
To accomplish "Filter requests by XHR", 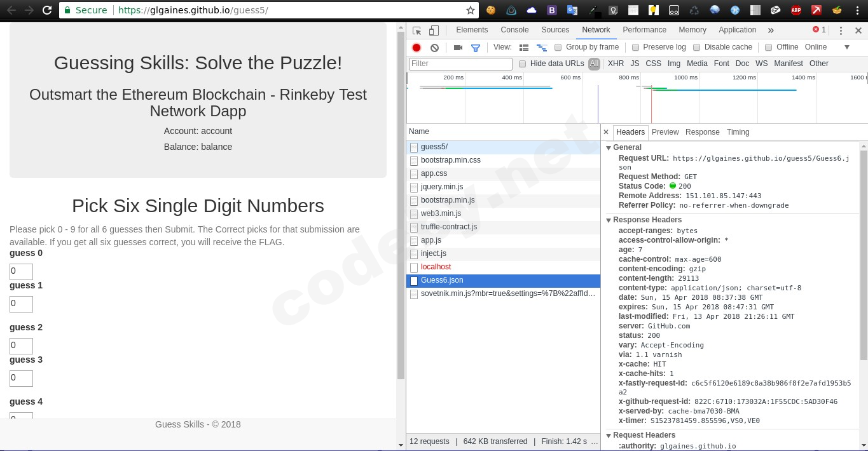I will [616, 64].
